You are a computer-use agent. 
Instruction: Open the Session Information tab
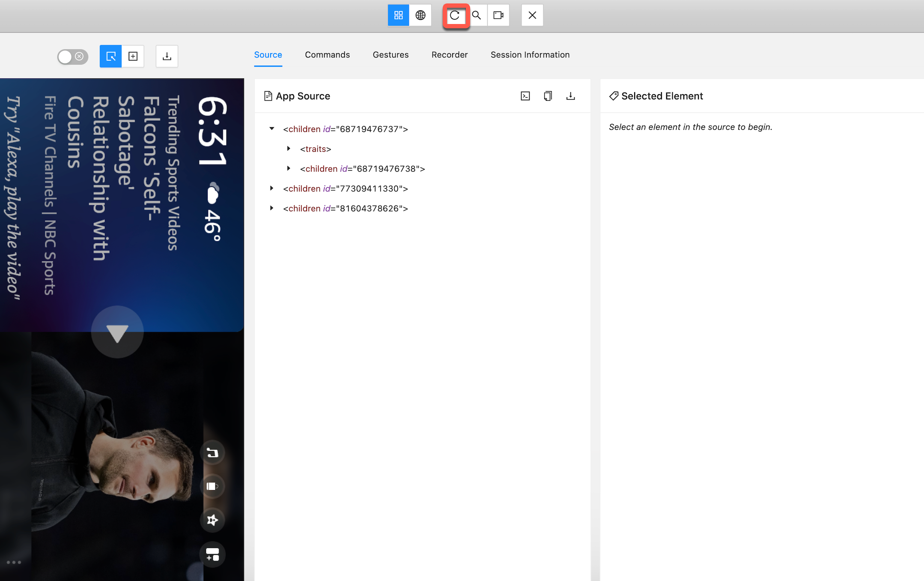[530, 54]
